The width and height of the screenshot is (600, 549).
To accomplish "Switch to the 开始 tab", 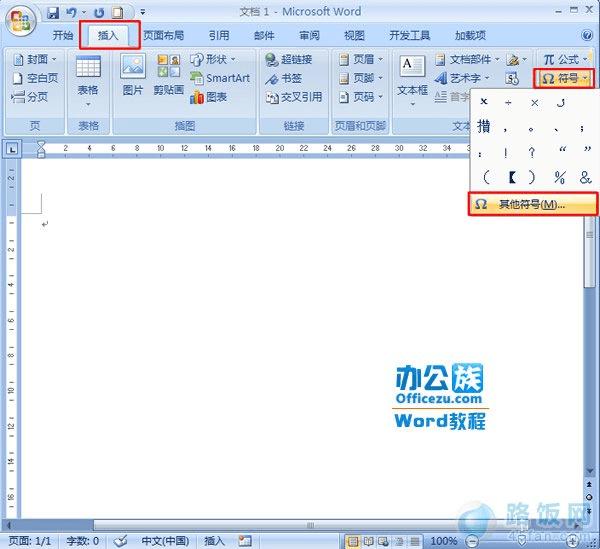I will (63, 36).
